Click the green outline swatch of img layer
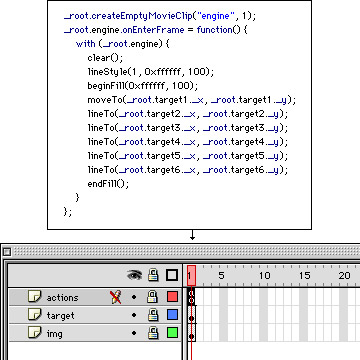The height and width of the screenshot is (360, 360). (x=172, y=333)
